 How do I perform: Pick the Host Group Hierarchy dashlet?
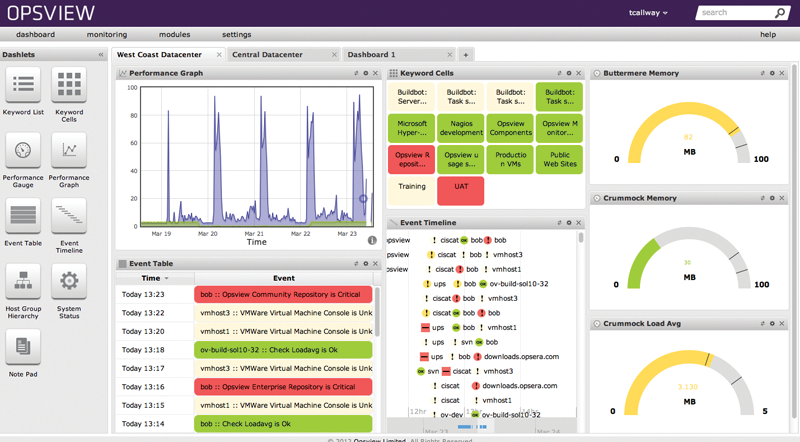(23, 282)
